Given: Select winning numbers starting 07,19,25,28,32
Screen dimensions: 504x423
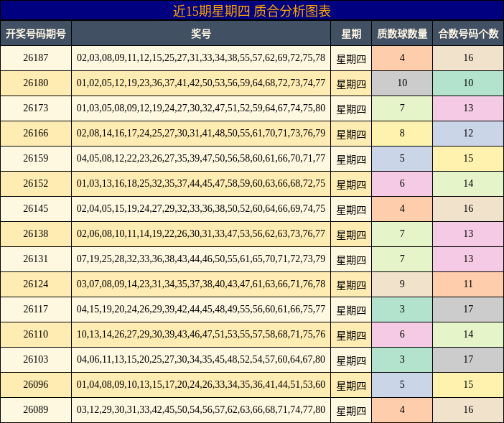Looking at the screenshot, I should click(x=201, y=259).
